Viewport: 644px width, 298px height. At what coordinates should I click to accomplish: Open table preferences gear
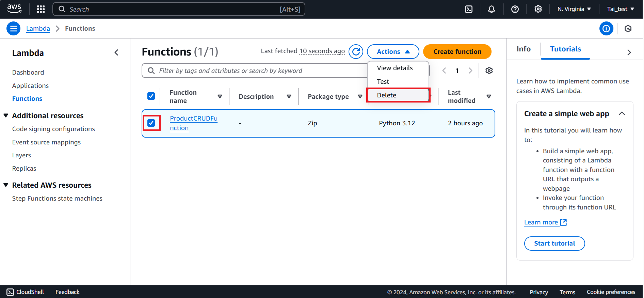click(489, 70)
